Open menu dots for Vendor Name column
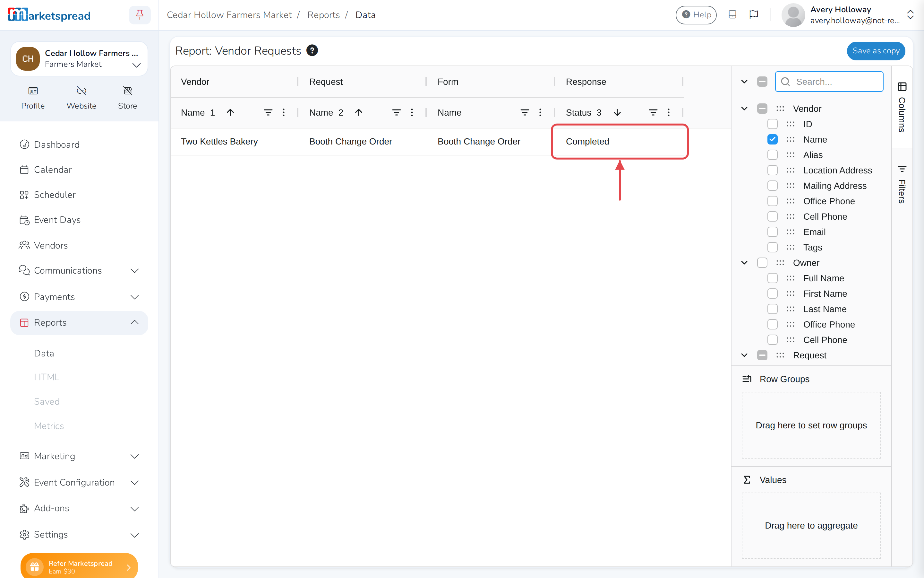924x578 pixels. 283,112
